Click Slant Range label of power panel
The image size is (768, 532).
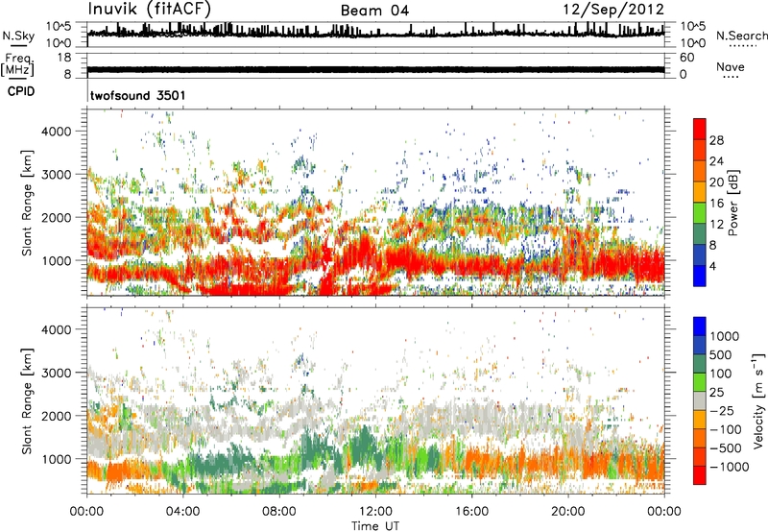coord(27,203)
